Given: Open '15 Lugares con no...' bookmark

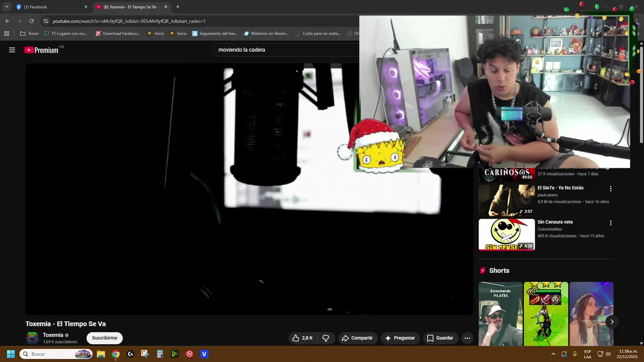Looking at the screenshot, I should click(x=65, y=34).
